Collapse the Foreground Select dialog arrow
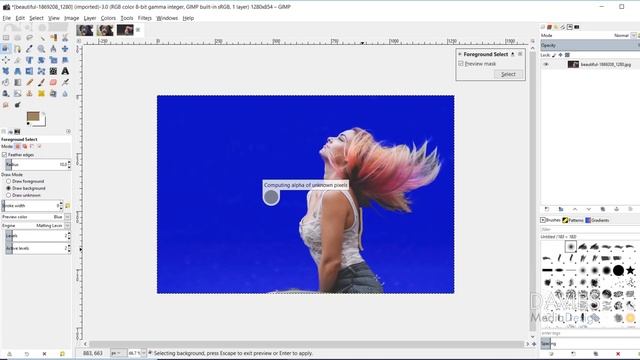640x360 pixels. coord(460,54)
